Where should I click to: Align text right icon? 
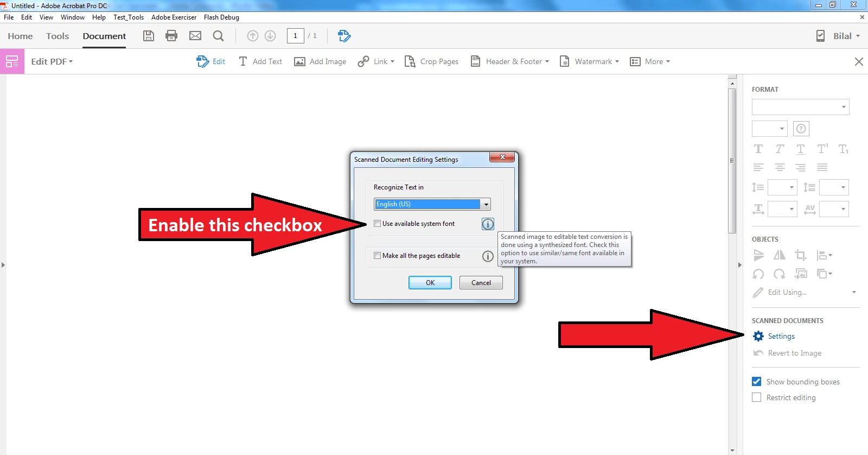point(801,167)
